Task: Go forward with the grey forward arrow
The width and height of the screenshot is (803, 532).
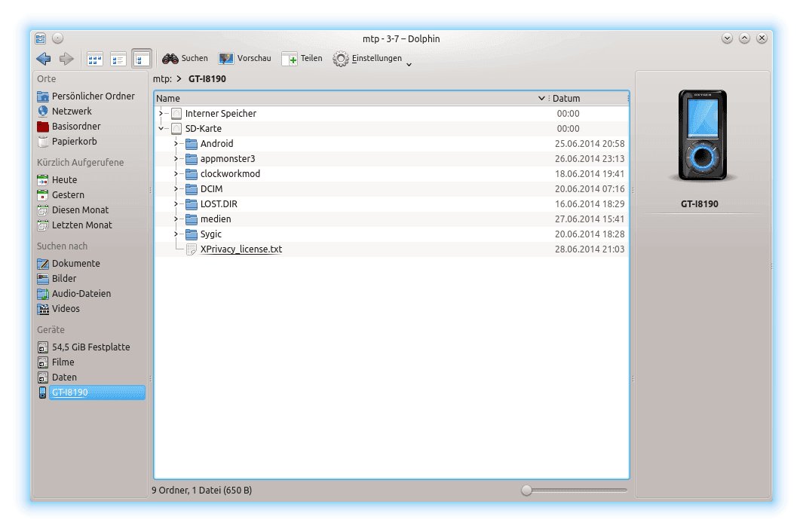Action: click(x=66, y=59)
